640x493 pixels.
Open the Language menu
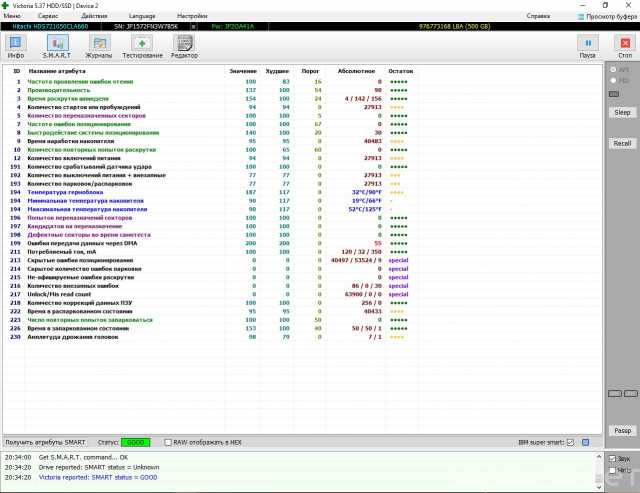pyautogui.click(x=142, y=16)
